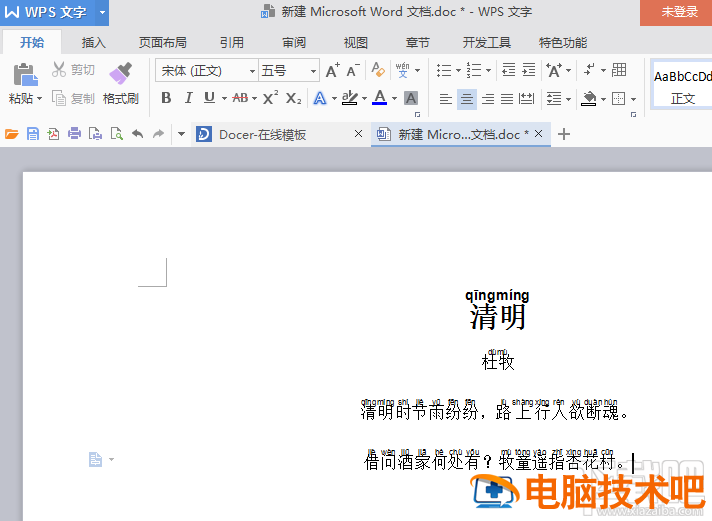Image resolution: width=712 pixels, height=521 pixels.
Task: Click the Paste clipboard icon
Action: pyautogui.click(x=25, y=74)
